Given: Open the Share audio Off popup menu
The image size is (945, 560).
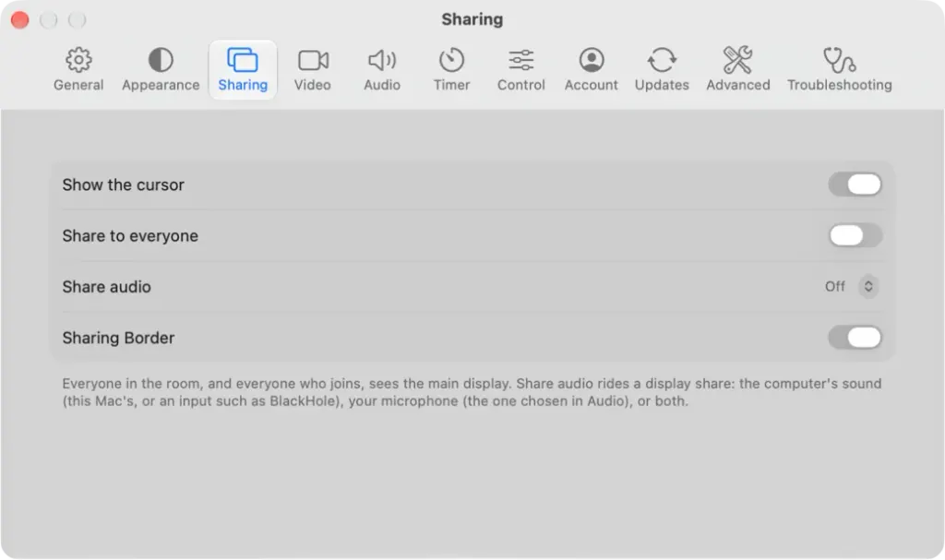Looking at the screenshot, I should pos(851,286).
